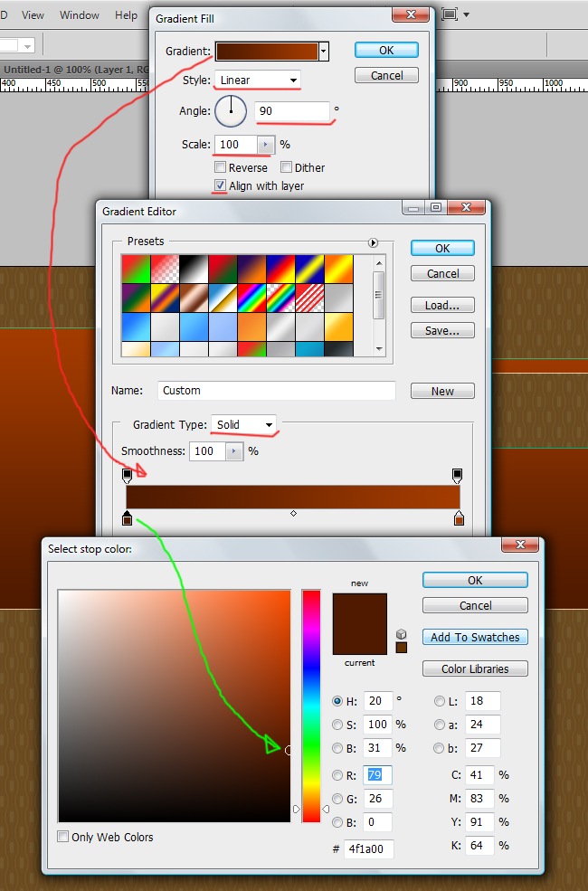Image resolution: width=588 pixels, height=891 pixels.
Task: Select the left dark brown color stop
Action: pyautogui.click(x=127, y=517)
